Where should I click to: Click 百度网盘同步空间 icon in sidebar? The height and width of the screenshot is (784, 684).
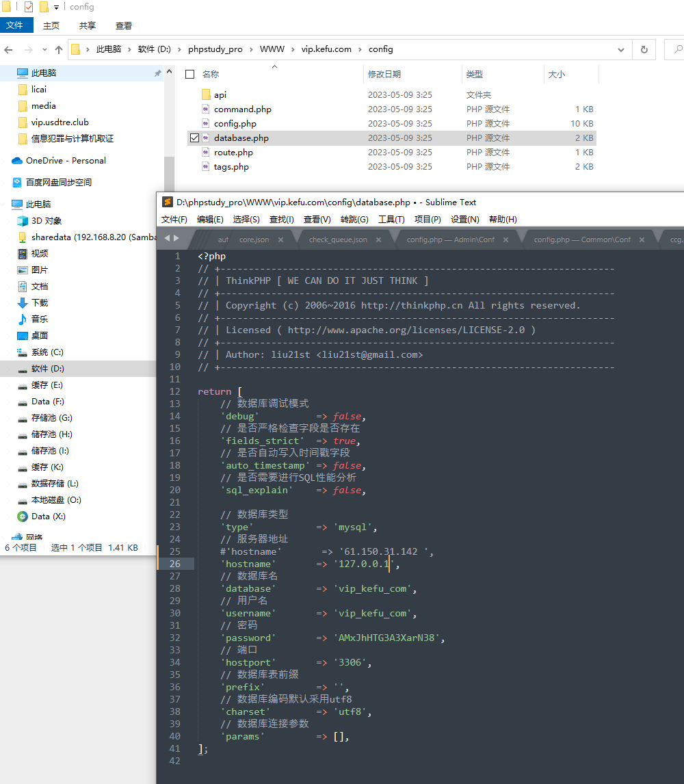tap(17, 183)
